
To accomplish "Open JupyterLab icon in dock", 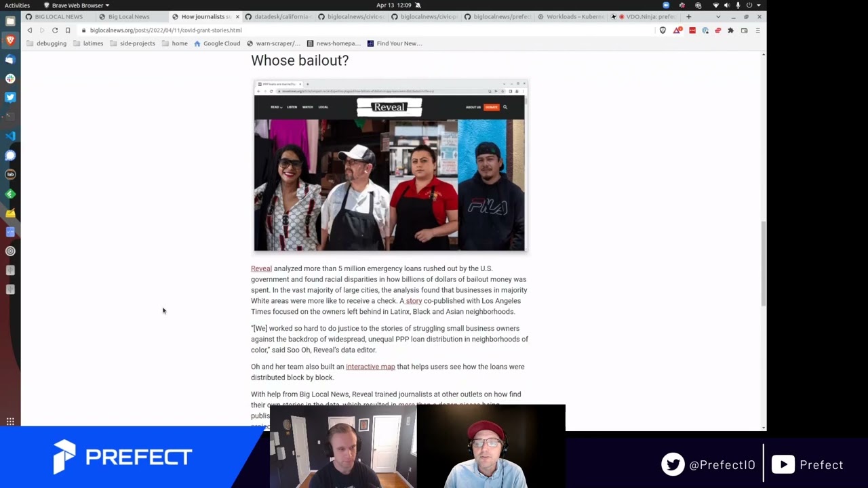I will [10, 174].
